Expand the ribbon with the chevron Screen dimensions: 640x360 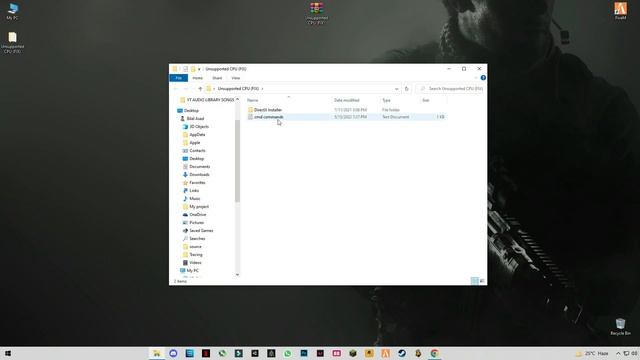point(476,78)
